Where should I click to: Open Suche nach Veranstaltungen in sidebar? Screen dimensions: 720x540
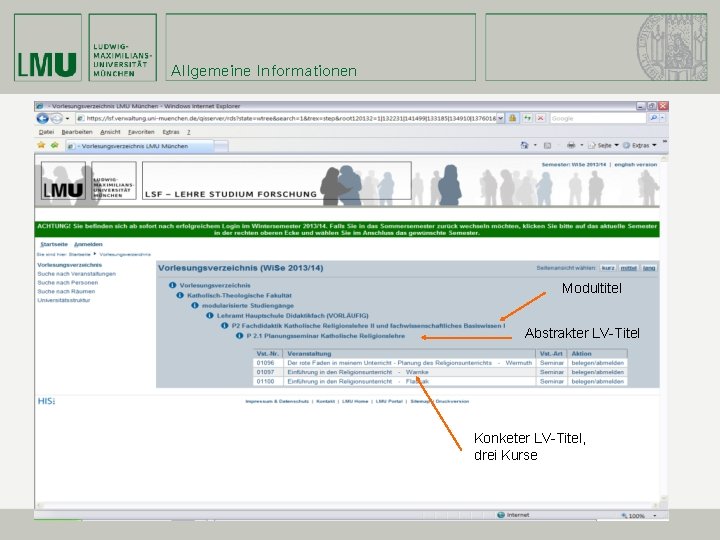pos(76,274)
